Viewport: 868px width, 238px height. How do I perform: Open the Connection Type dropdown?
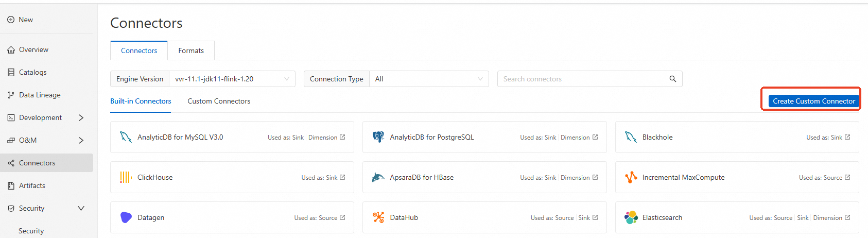click(429, 79)
